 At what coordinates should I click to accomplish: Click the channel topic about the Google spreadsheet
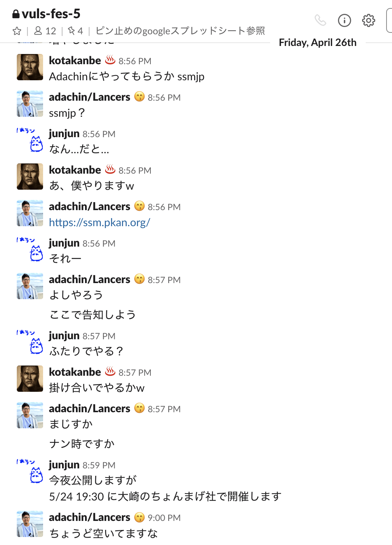(180, 31)
